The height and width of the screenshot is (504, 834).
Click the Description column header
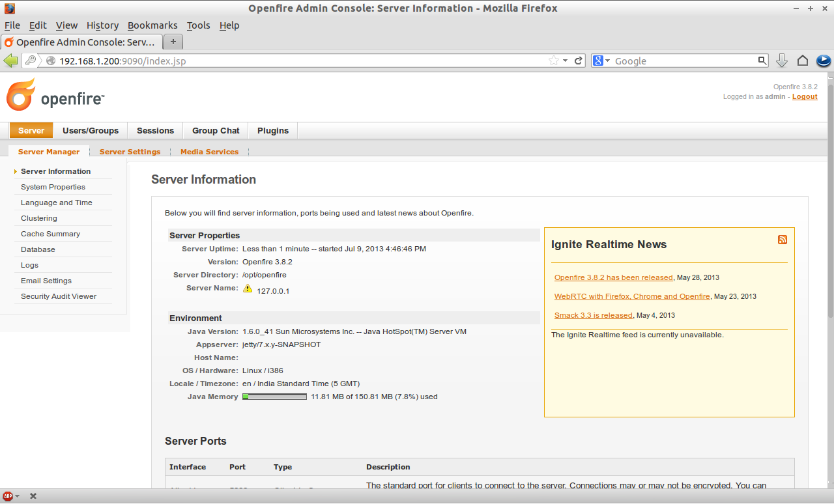tap(388, 467)
